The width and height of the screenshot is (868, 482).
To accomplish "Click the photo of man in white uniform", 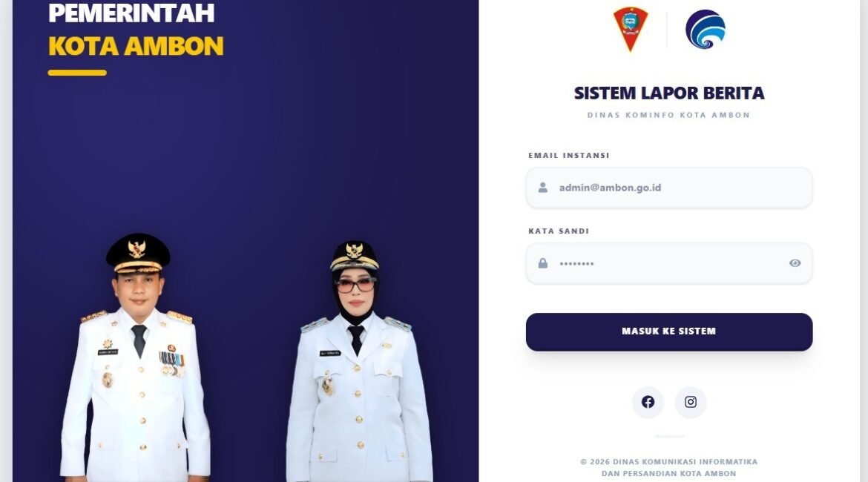I will tap(136, 360).
